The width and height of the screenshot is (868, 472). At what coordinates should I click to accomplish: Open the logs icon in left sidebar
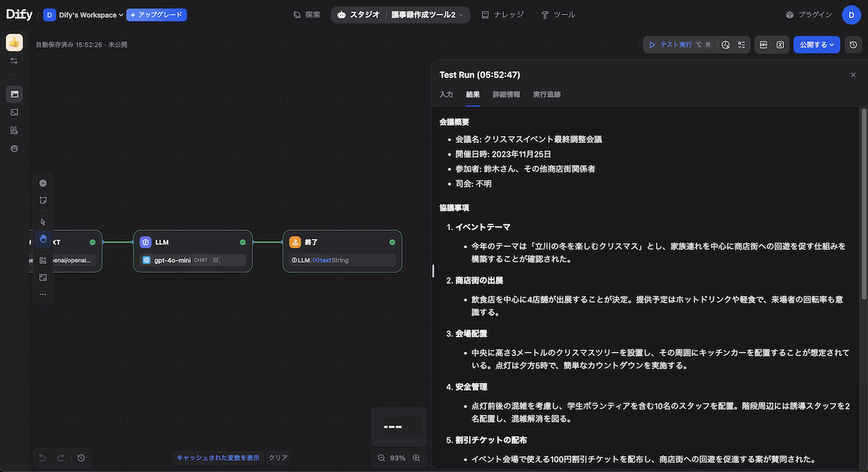click(14, 130)
